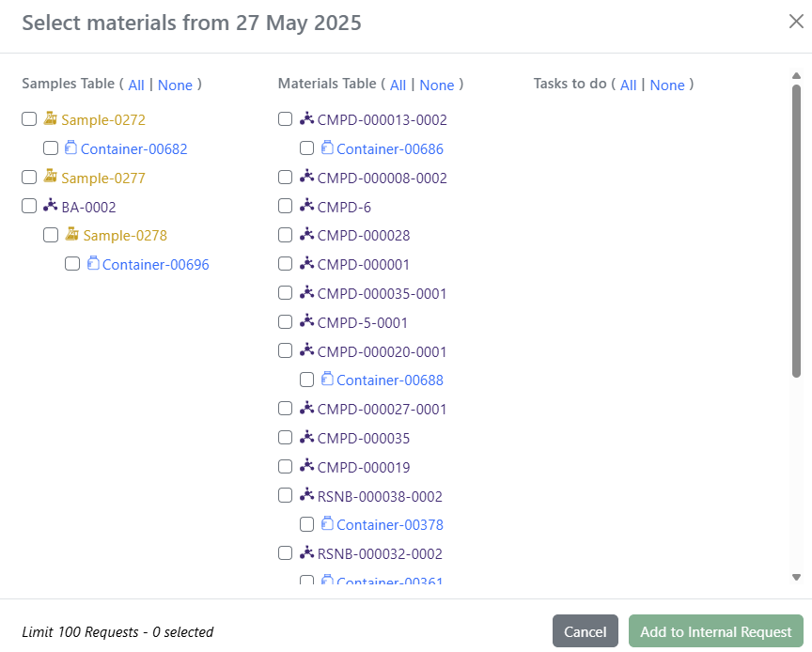This screenshot has width=812, height=652.
Task: Select the CMPD-000020-0001 tree item
Action: click(x=382, y=351)
